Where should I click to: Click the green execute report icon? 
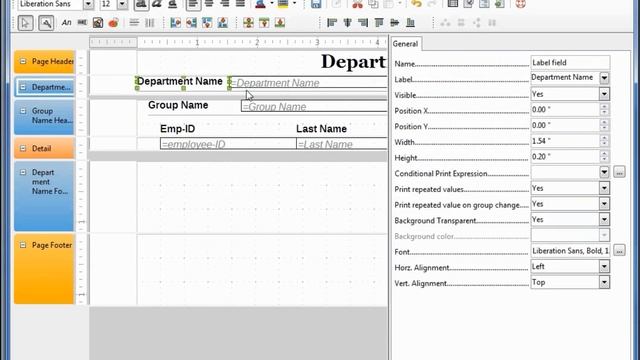[500, 4]
